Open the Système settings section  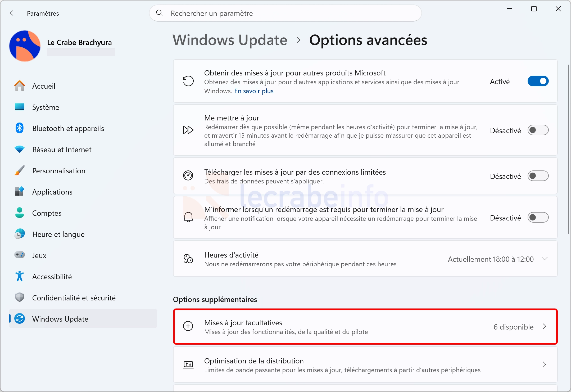tap(46, 107)
